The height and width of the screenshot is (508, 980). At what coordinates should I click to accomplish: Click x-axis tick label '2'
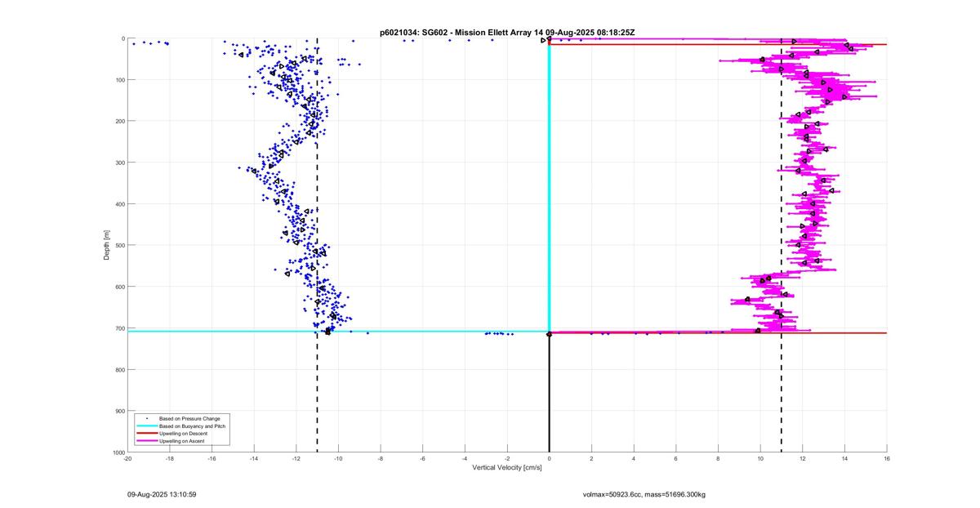point(591,459)
